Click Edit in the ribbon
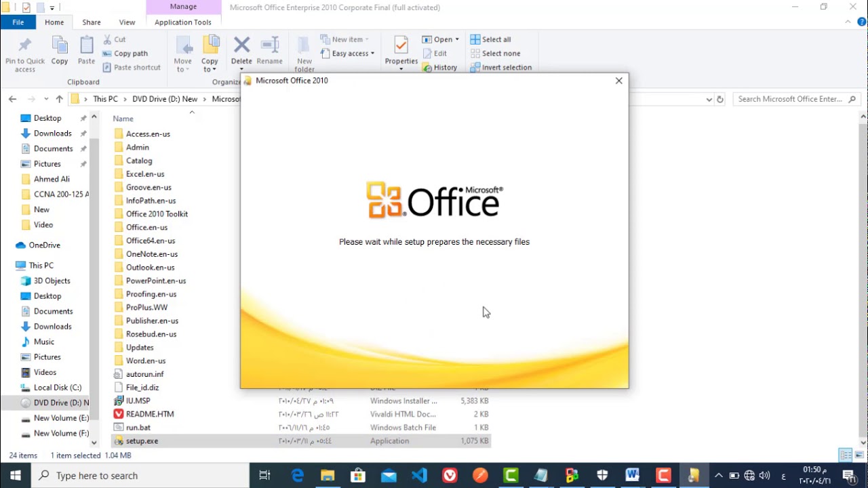 [434, 54]
